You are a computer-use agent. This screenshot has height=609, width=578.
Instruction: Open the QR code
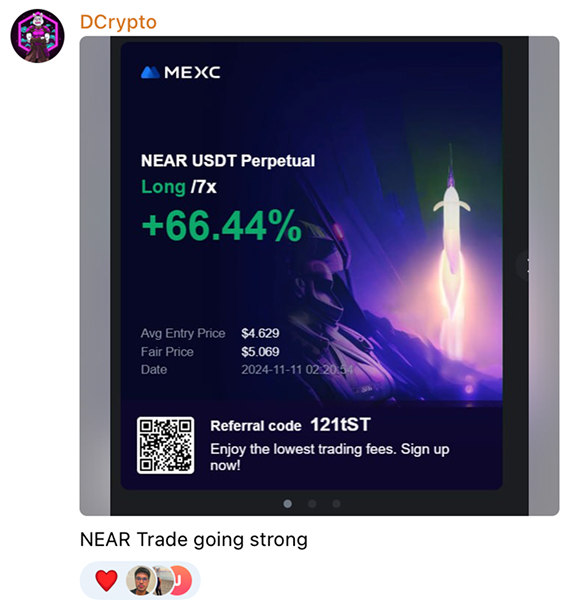165,445
